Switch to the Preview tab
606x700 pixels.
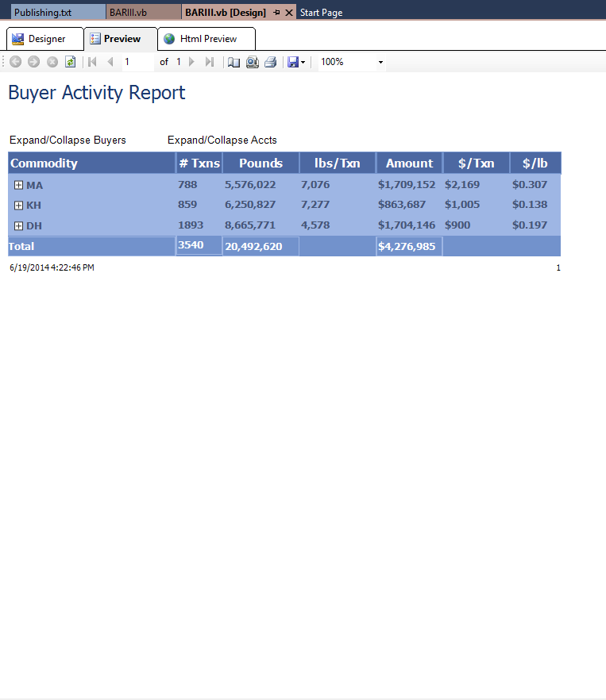[121, 39]
